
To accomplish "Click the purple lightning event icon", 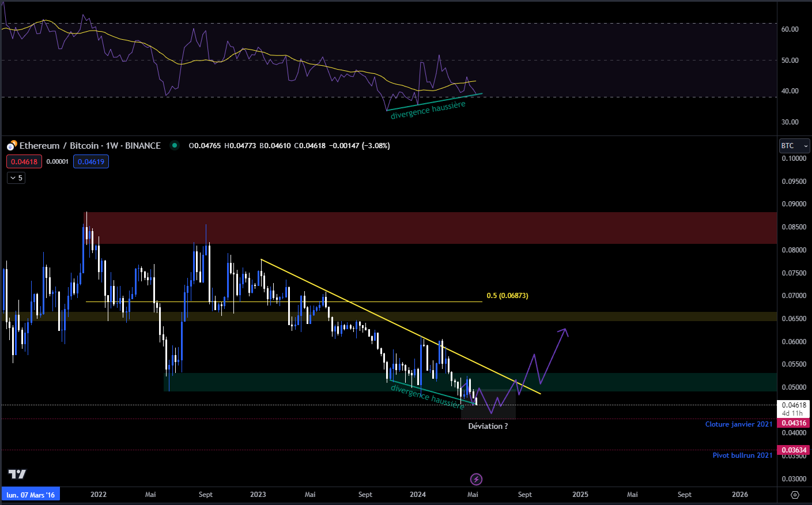I will pos(476,479).
